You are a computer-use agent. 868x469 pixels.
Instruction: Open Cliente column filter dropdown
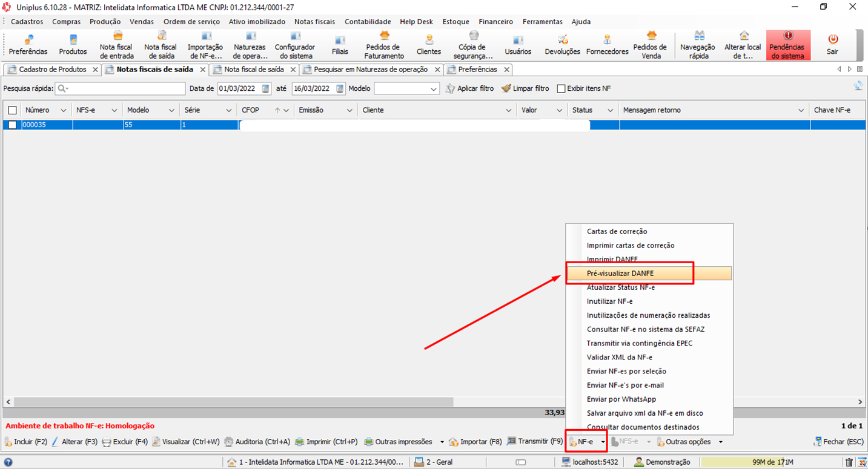click(509, 110)
